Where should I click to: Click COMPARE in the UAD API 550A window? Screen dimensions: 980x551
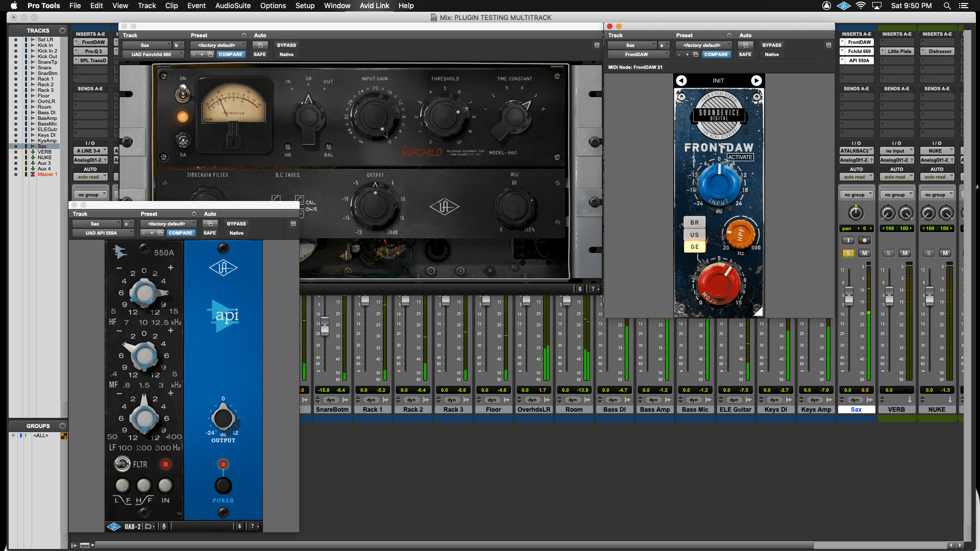coord(181,233)
